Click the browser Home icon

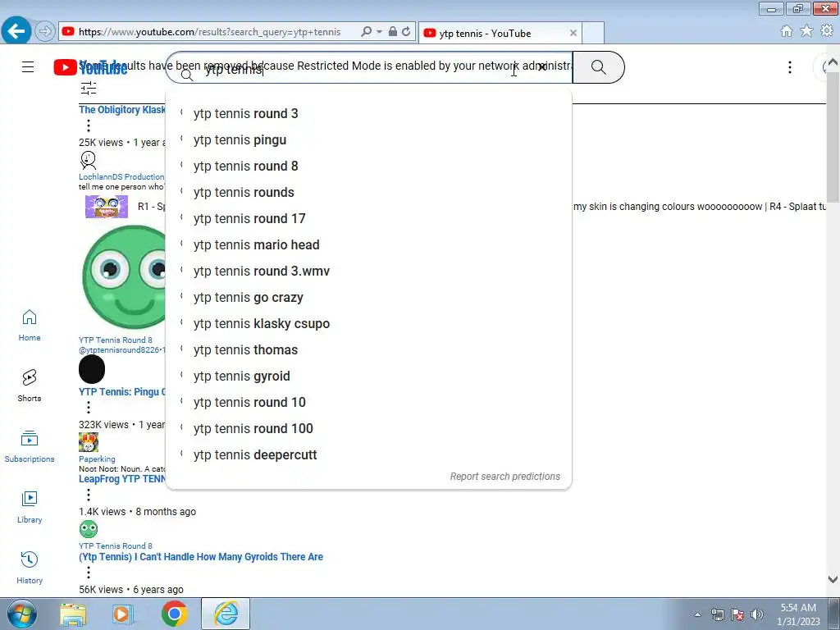[787, 31]
